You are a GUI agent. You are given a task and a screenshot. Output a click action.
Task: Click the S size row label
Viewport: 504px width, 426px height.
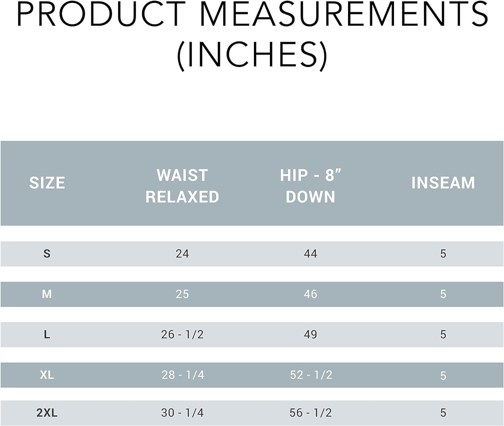47,253
